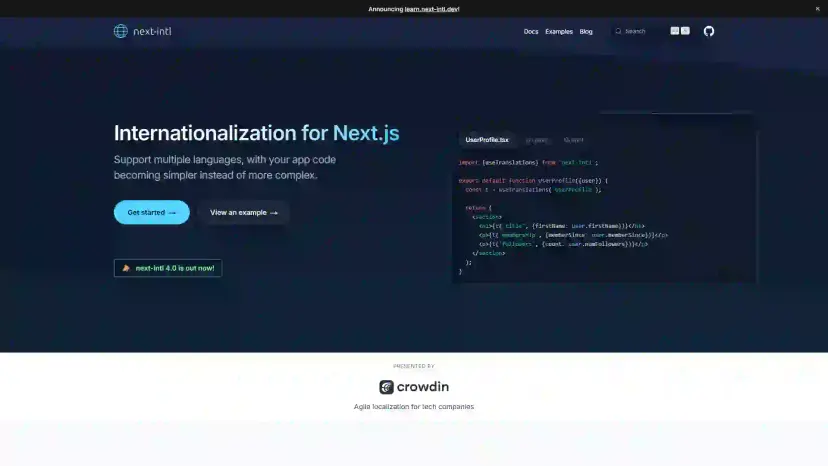The image size is (828, 466).
Task: Click the crowdin wordmark text
Action: coord(424,387)
